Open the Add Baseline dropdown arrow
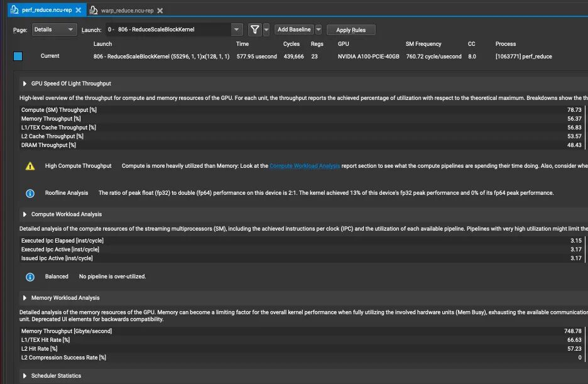 point(318,30)
